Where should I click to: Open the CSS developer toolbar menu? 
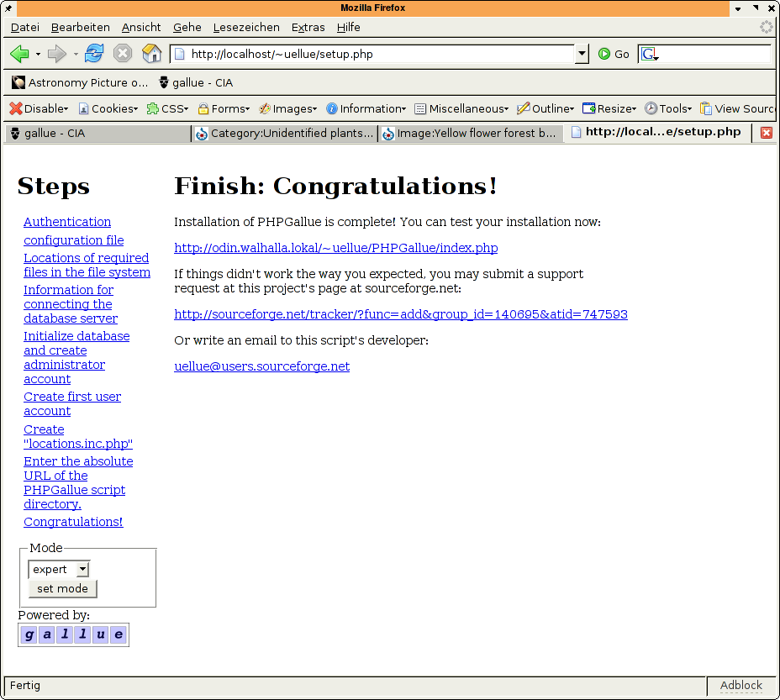tap(167, 108)
